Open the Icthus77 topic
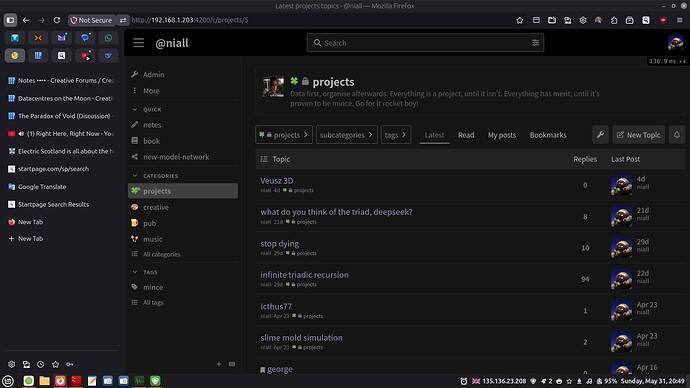The height and width of the screenshot is (388, 690). 276,306
